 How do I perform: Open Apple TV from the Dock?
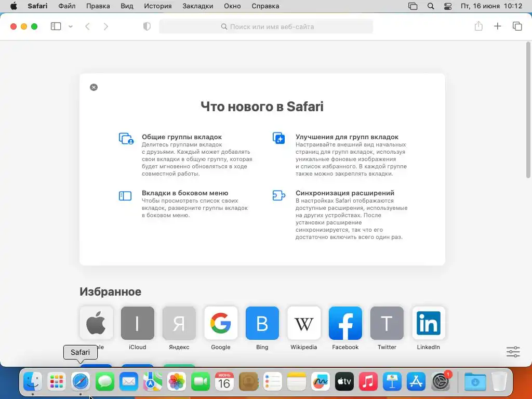(344, 382)
